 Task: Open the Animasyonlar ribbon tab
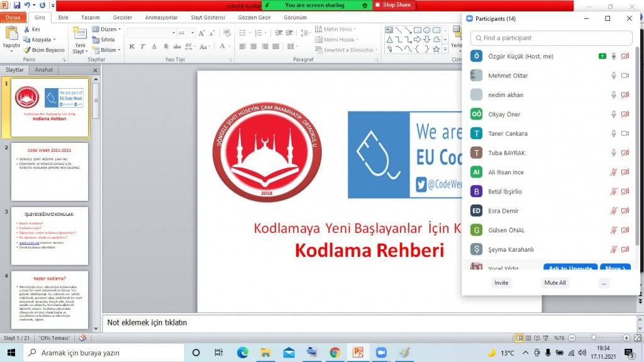pos(161,18)
